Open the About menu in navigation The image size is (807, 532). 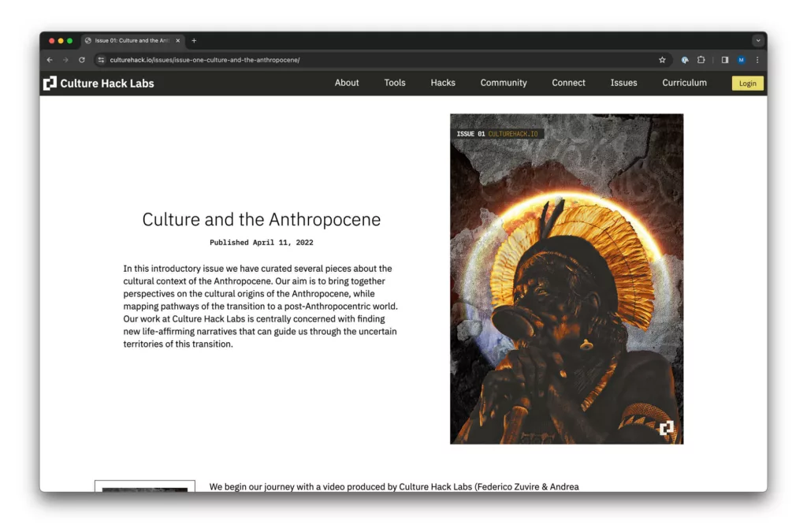pyautogui.click(x=347, y=83)
